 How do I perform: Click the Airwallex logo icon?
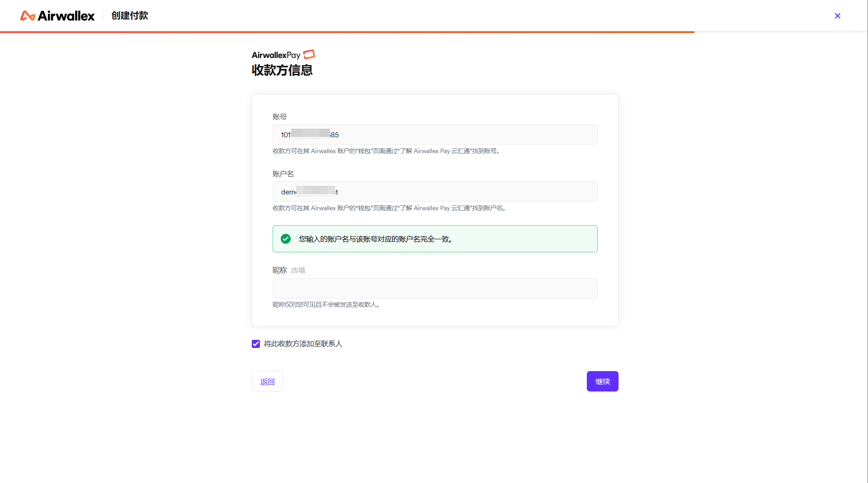[28, 16]
